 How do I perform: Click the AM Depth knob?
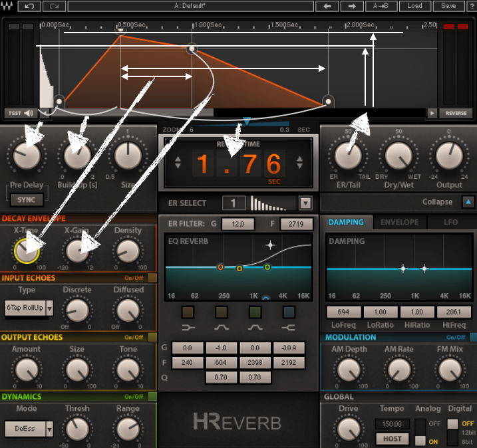(349, 370)
